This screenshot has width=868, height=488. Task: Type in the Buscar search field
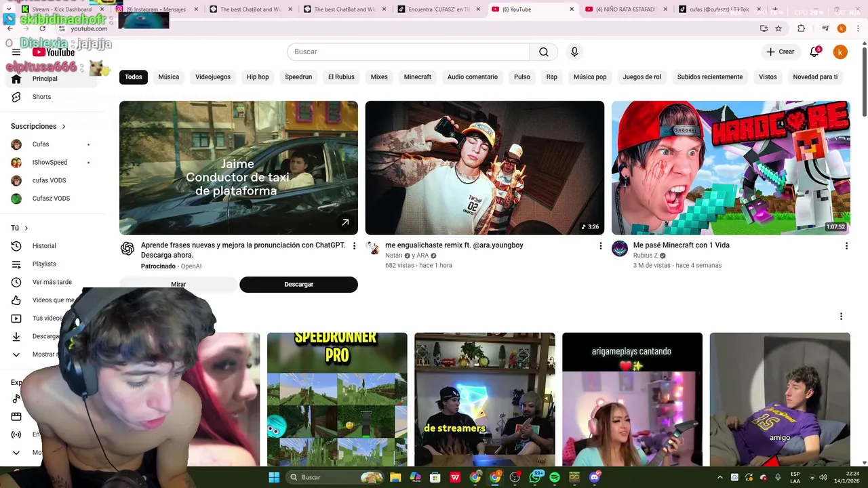408,52
